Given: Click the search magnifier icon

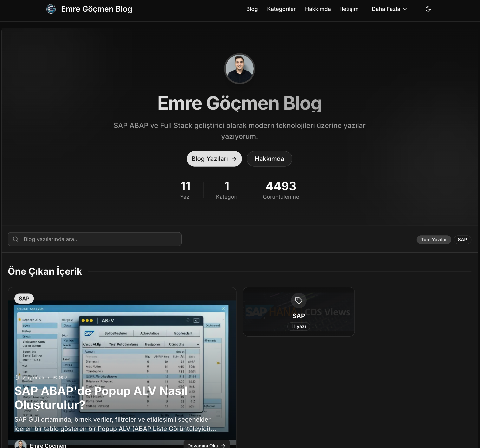Looking at the screenshot, I should tap(16, 239).
